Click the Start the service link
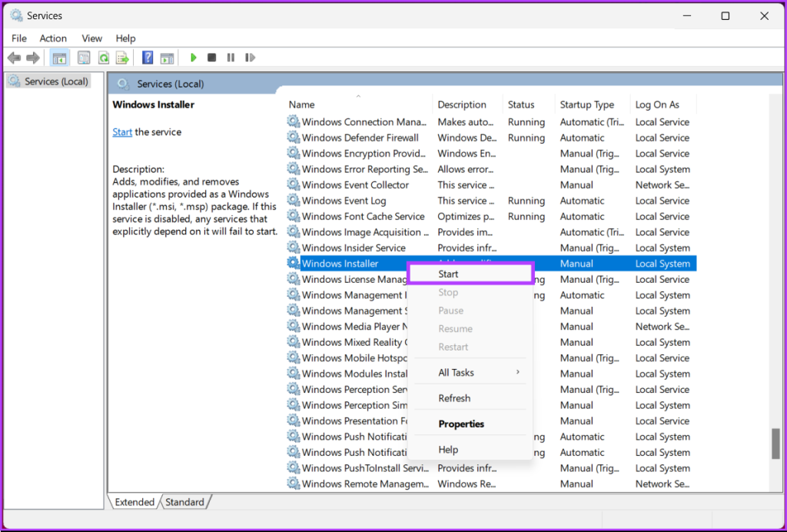This screenshot has width=787, height=532. coord(122,131)
